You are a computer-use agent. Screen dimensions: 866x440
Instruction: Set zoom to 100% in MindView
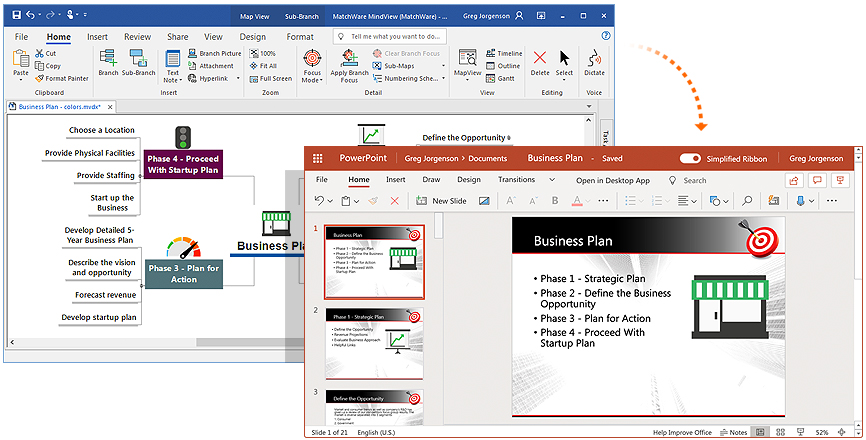coord(262,54)
